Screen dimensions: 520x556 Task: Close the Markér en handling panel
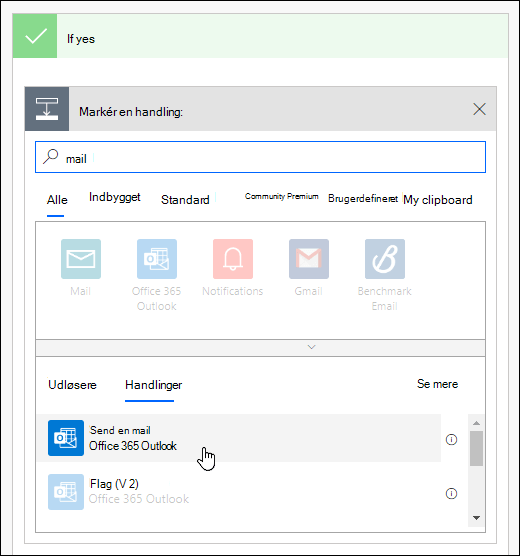click(479, 109)
